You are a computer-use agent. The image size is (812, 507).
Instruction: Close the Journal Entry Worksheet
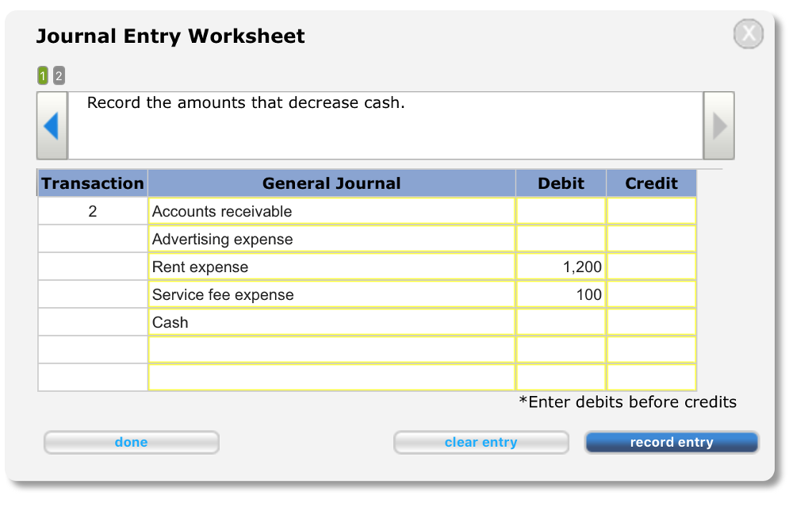pyautogui.click(x=748, y=33)
